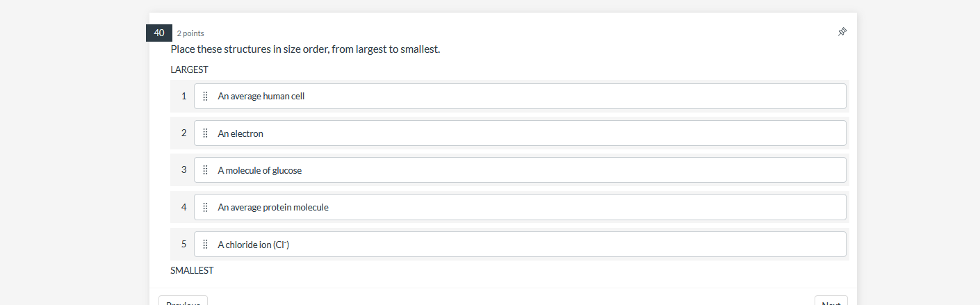Click the '2 points' label
The width and height of the screenshot is (980, 305).
[x=190, y=33]
